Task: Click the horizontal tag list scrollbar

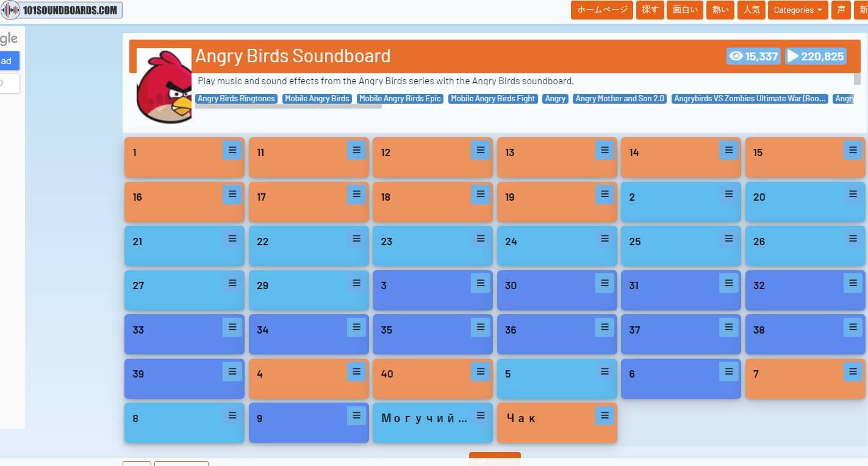Action: point(289,107)
